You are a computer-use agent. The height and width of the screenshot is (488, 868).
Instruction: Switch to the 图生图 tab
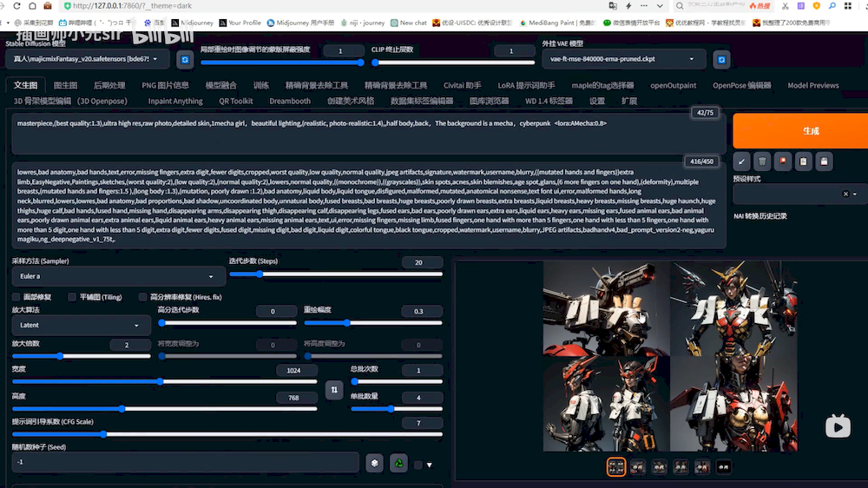coord(65,85)
